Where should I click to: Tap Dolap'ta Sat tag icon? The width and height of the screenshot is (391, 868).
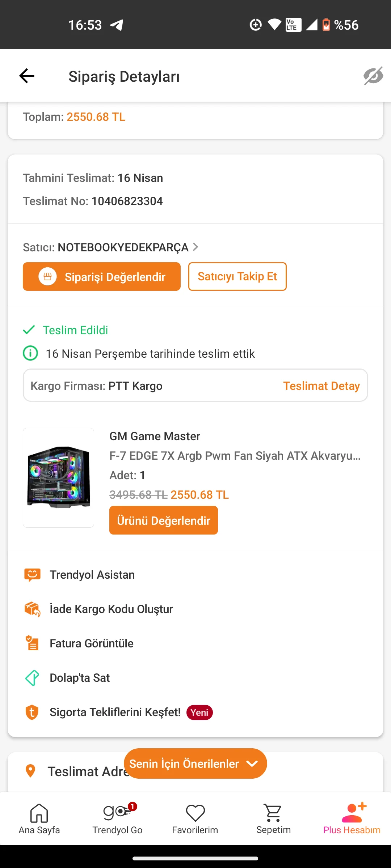tap(32, 678)
